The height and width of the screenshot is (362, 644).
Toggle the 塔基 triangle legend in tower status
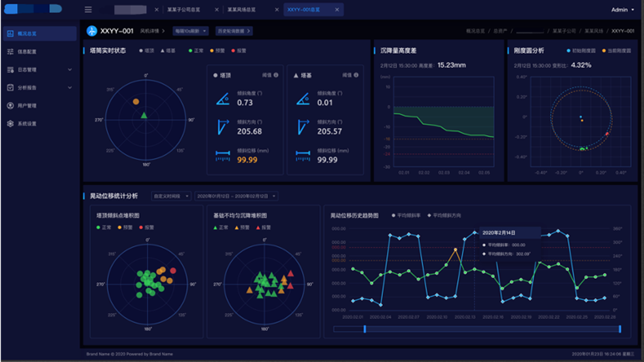(x=168, y=51)
